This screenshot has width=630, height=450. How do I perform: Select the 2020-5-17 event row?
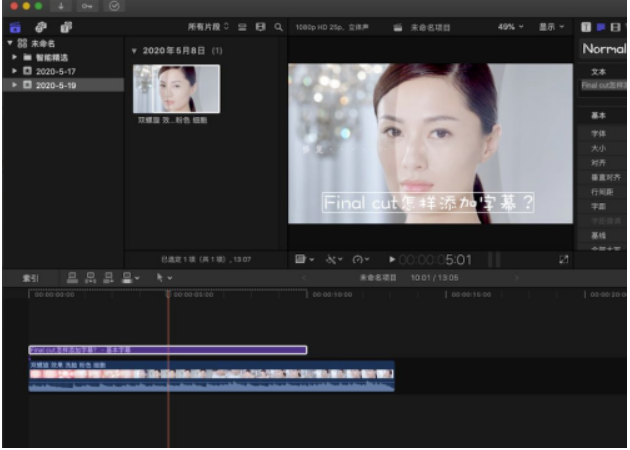tap(63, 71)
